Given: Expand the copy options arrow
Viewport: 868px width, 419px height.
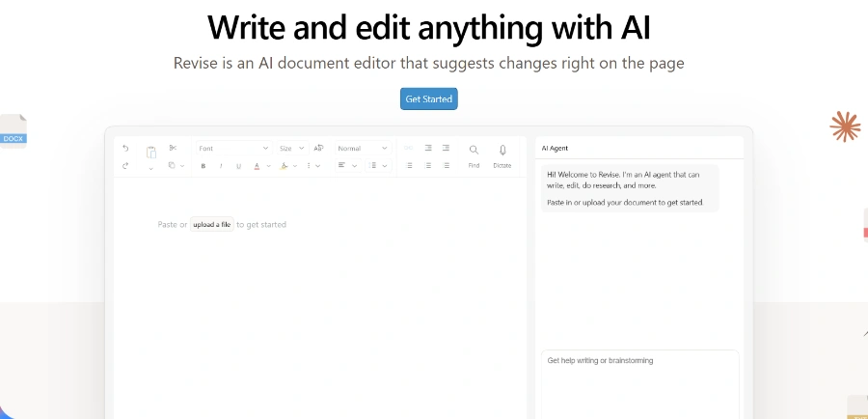Looking at the screenshot, I should point(182,166).
